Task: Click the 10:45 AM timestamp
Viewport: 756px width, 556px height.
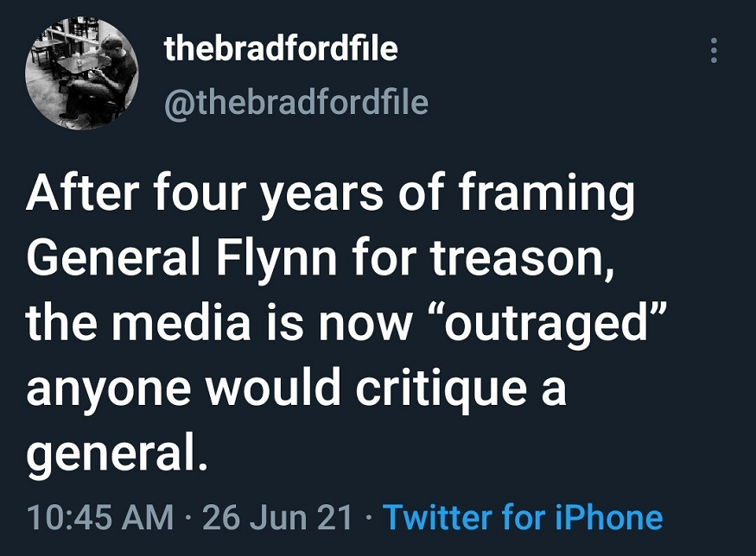Action: (x=99, y=517)
